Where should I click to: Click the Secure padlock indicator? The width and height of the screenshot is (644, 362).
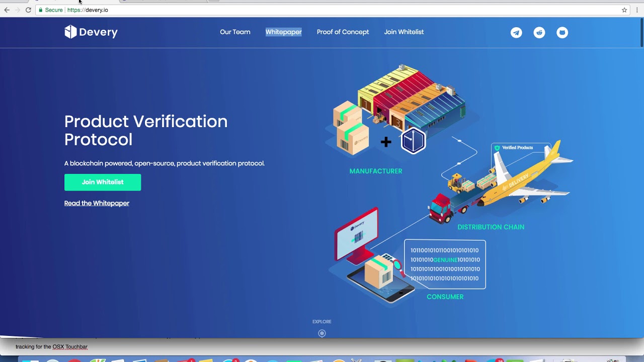(50, 10)
